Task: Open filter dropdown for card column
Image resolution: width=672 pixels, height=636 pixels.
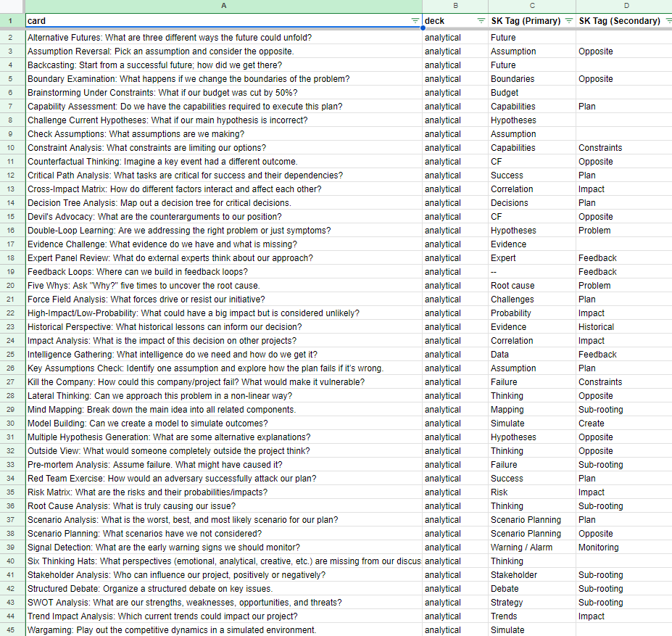Action: [415, 20]
